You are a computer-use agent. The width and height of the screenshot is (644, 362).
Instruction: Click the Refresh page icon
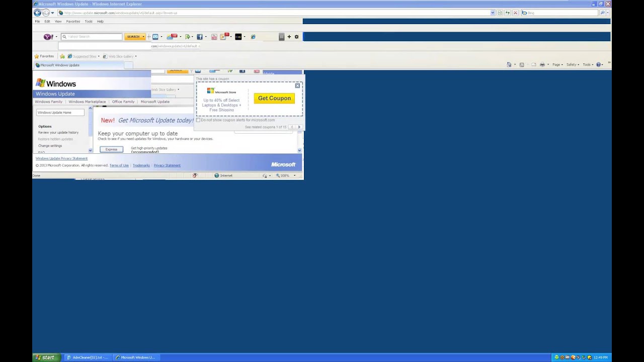(507, 13)
